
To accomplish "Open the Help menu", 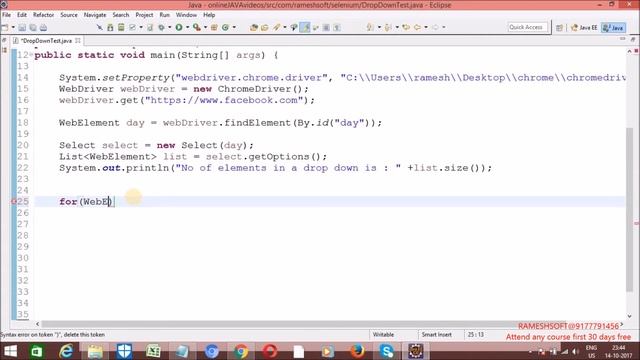I will [x=209, y=15].
